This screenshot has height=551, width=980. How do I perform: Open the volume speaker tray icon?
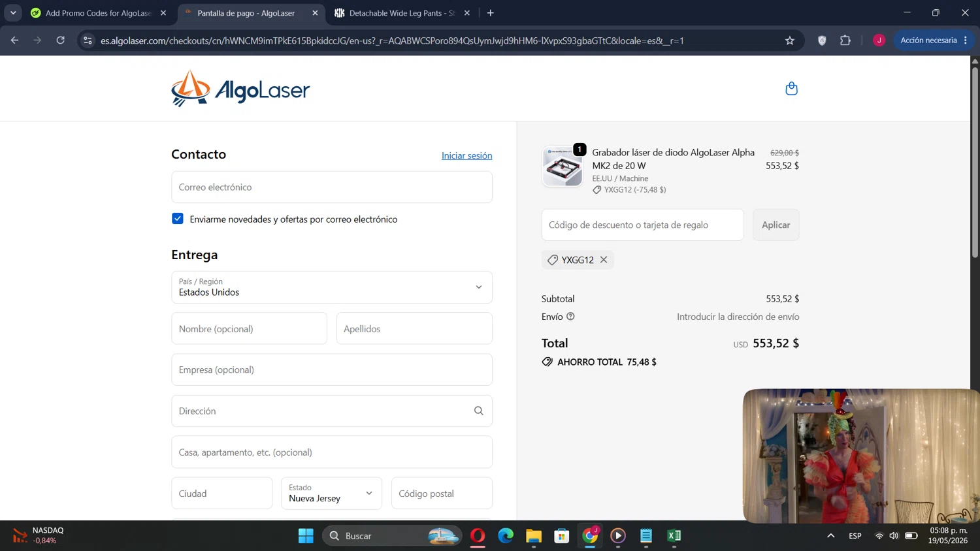click(x=894, y=536)
